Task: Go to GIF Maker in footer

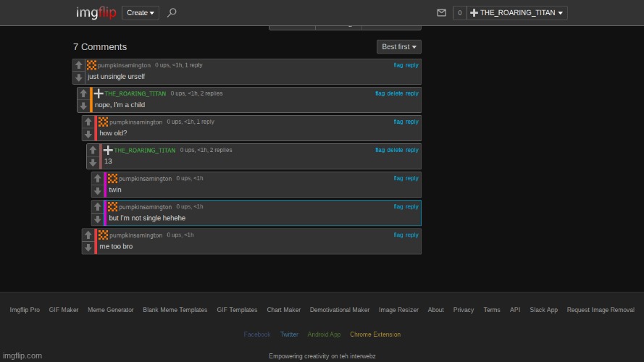Action: 64,310
